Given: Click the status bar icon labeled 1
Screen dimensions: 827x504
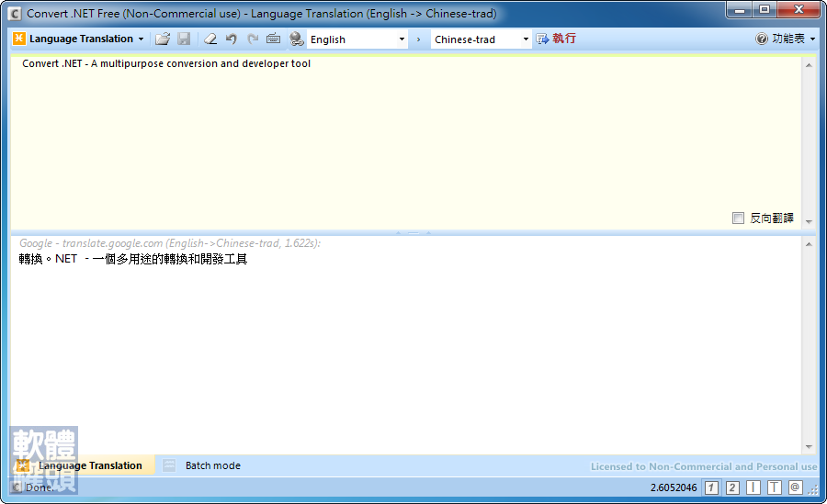Looking at the screenshot, I should click(711, 487).
